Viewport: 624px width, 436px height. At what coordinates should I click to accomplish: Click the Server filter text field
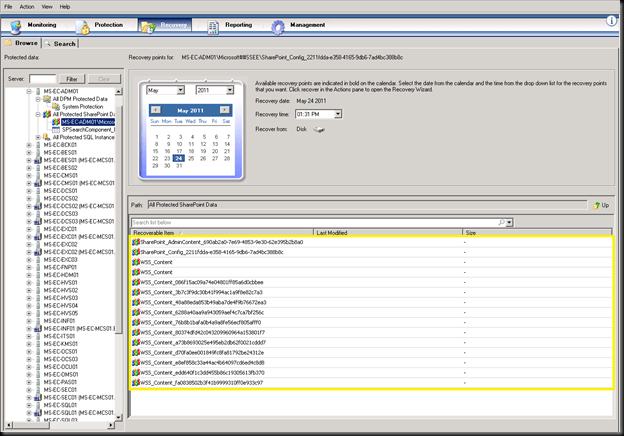point(43,78)
